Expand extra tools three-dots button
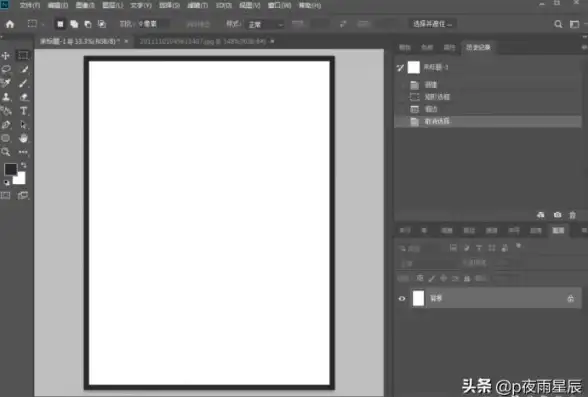Viewport: 588px width, 397px height. pos(23,152)
